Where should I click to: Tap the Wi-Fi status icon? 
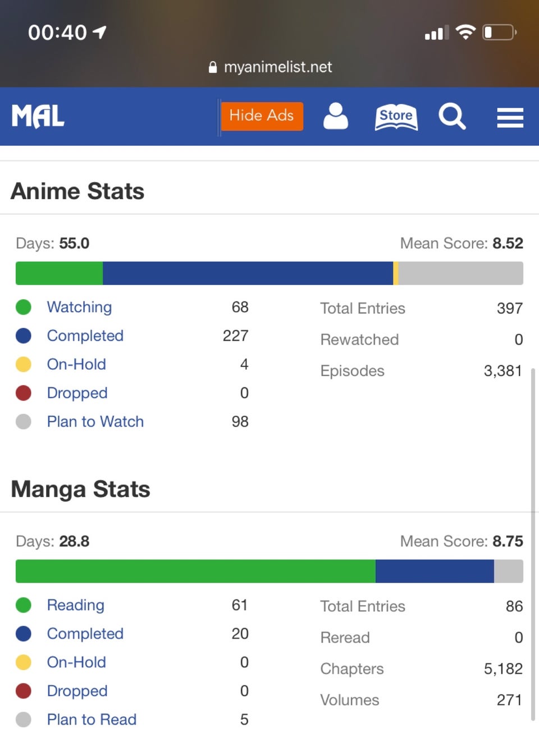465,32
